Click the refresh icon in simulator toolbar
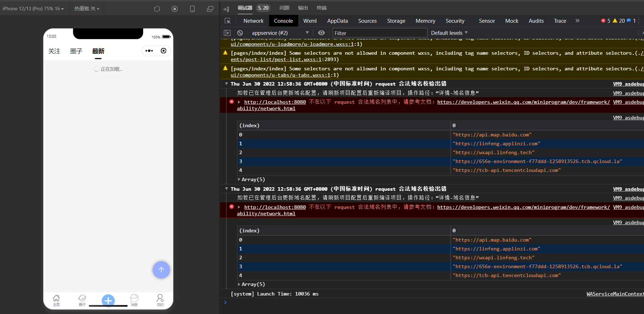The image size is (644, 314). pos(157,9)
